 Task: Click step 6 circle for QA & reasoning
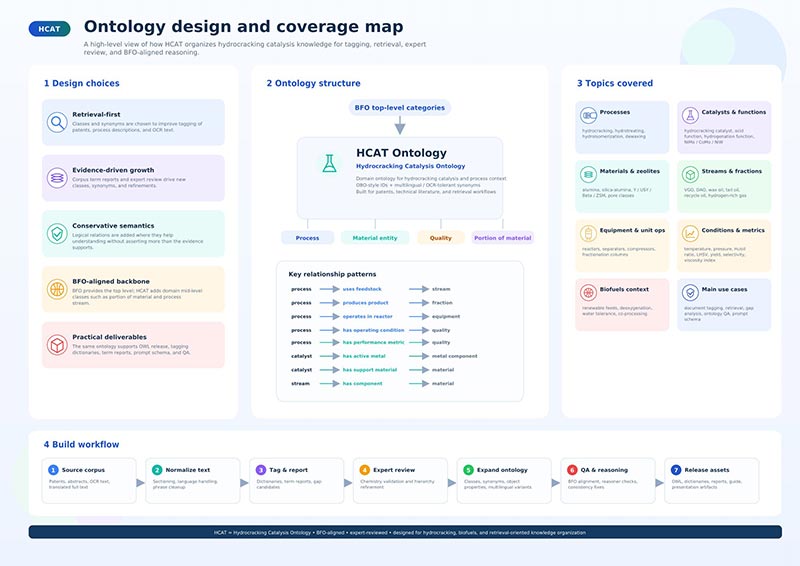[x=572, y=470]
